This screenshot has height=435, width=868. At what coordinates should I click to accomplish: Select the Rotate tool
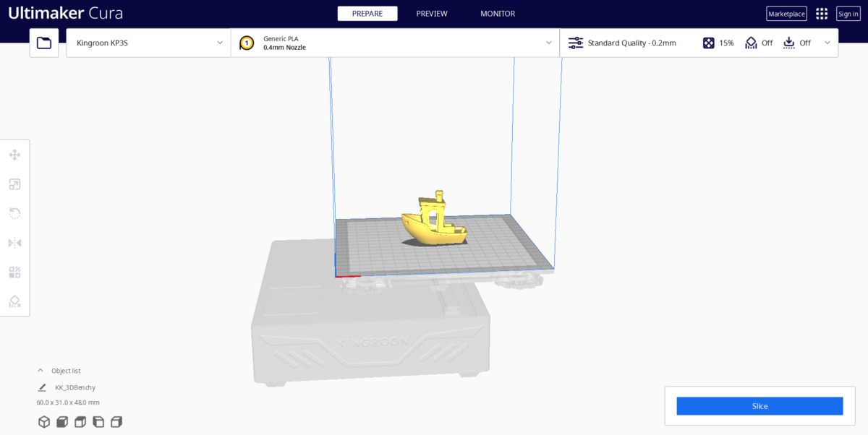click(x=14, y=213)
